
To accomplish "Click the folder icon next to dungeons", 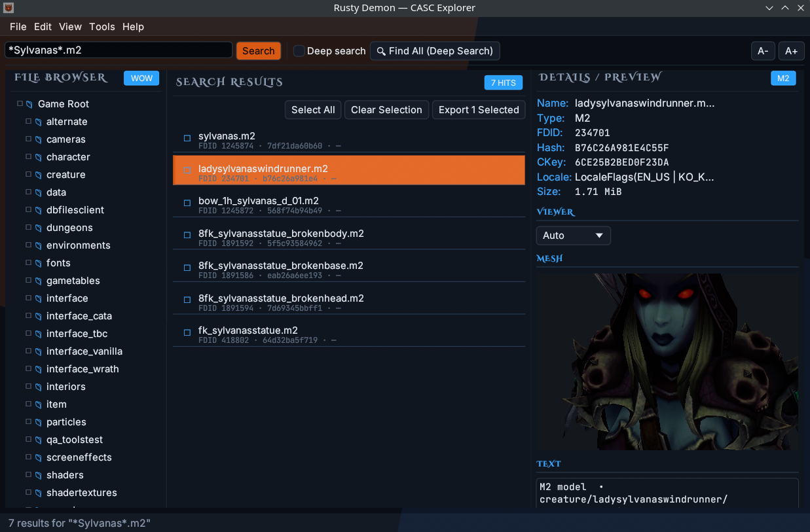I will click(38, 228).
